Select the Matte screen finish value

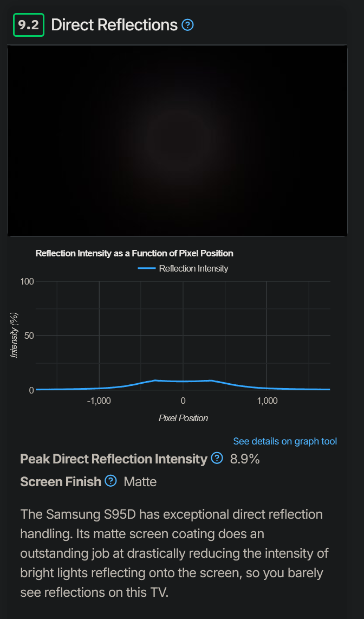[140, 481]
